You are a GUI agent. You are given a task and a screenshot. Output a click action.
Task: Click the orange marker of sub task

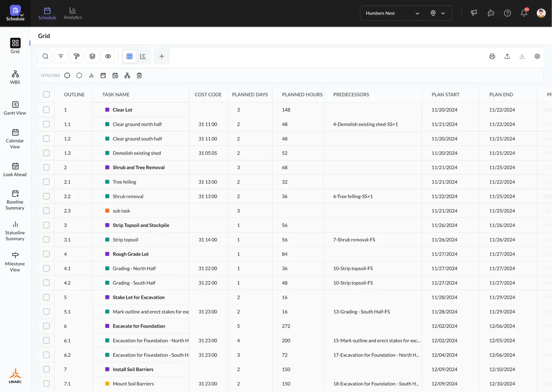tap(107, 211)
